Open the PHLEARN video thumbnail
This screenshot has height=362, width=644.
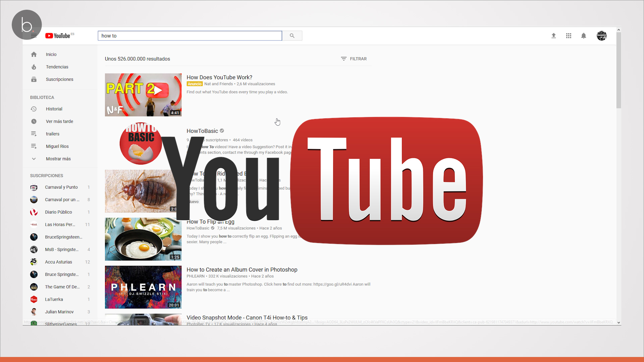tap(143, 287)
